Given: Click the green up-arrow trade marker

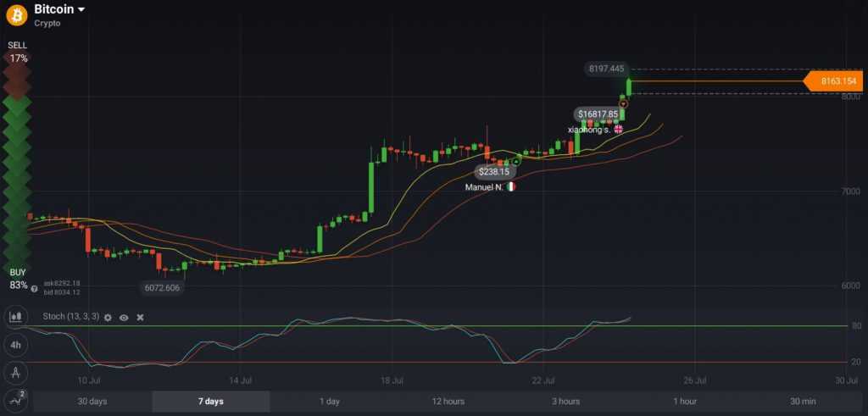Looking at the screenshot, I should click(516, 162).
